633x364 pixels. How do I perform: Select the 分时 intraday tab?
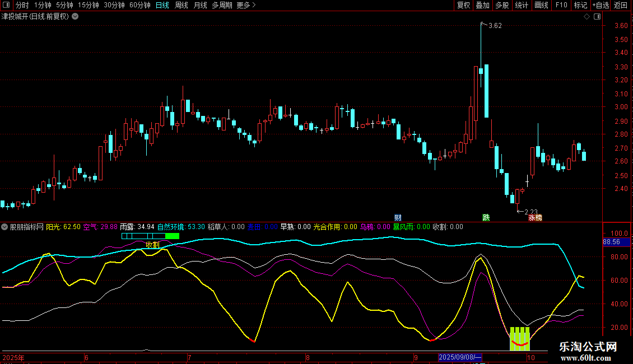pyautogui.click(x=22, y=5)
